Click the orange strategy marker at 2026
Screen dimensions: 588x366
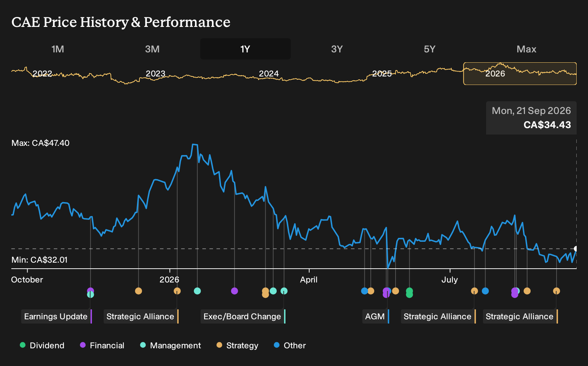click(x=177, y=291)
